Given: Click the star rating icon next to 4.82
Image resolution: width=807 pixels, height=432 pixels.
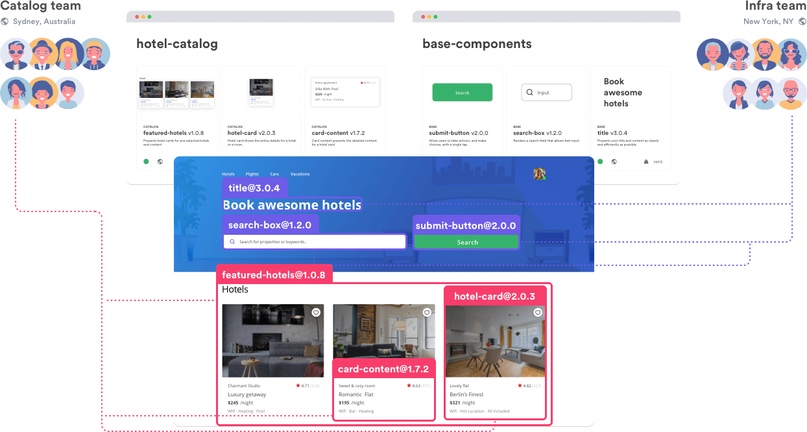Looking at the screenshot, I should [x=520, y=386].
